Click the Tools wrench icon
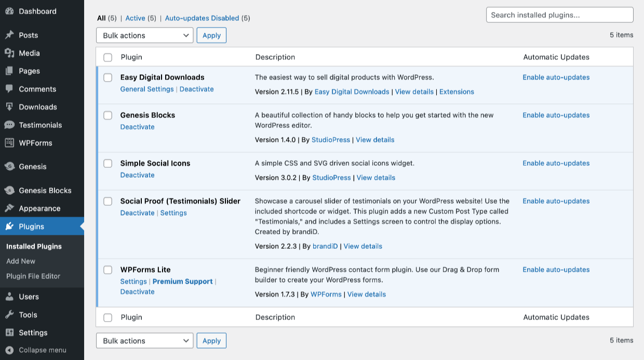Screen dimensions: 644x360 pyautogui.click(x=9, y=314)
